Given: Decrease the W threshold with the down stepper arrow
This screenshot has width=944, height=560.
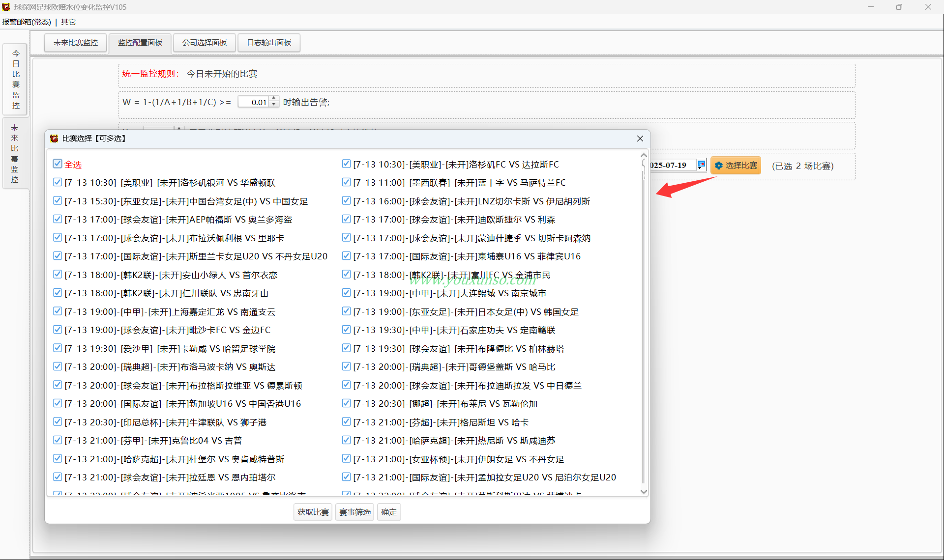Looking at the screenshot, I should tap(274, 105).
